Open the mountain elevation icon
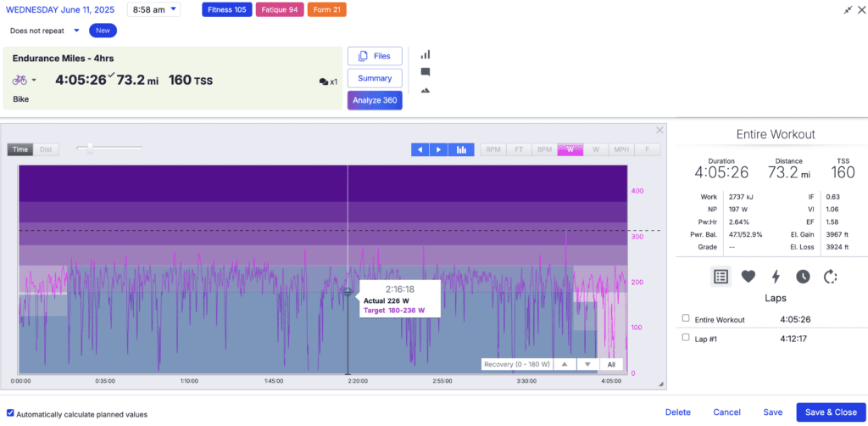 426,90
